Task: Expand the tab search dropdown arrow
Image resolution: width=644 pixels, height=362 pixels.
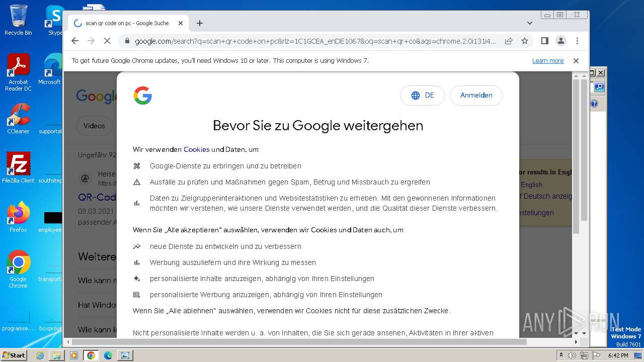Action: pyautogui.click(x=529, y=23)
